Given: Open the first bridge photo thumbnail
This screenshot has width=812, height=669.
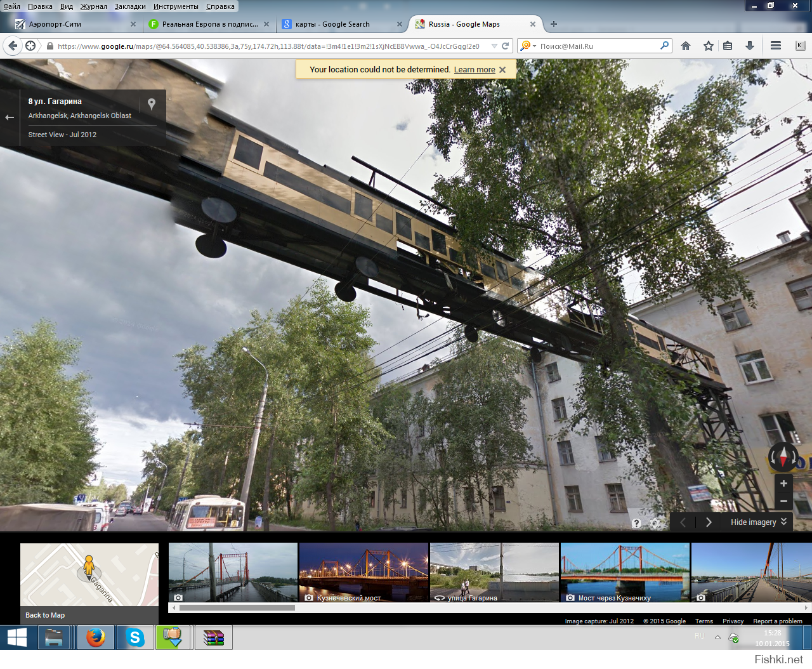Looking at the screenshot, I should pyautogui.click(x=233, y=572).
